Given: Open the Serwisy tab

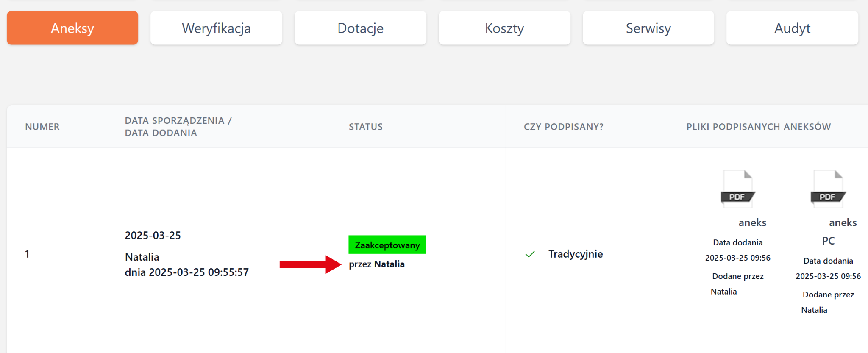Looking at the screenshot, I should [x=648, y=28].
